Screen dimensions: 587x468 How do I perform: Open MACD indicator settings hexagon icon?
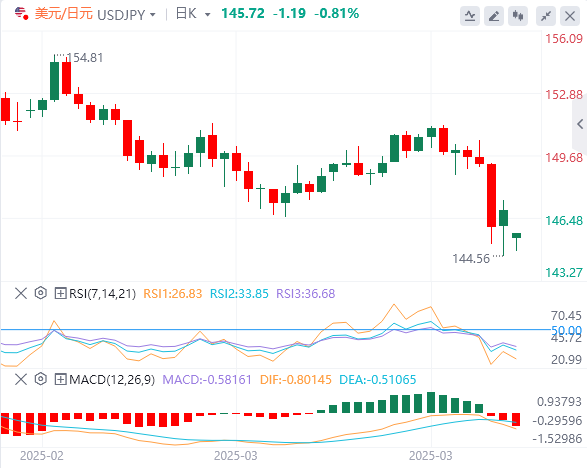(x=40, y=379)
